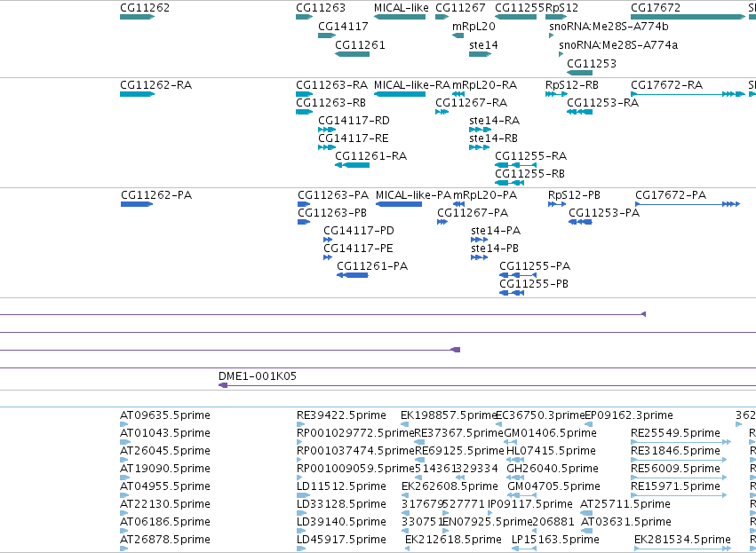The height and width of the screenshot is (553, 756).
Task: Open protein CG11262-PA
Action: point(137,204)
